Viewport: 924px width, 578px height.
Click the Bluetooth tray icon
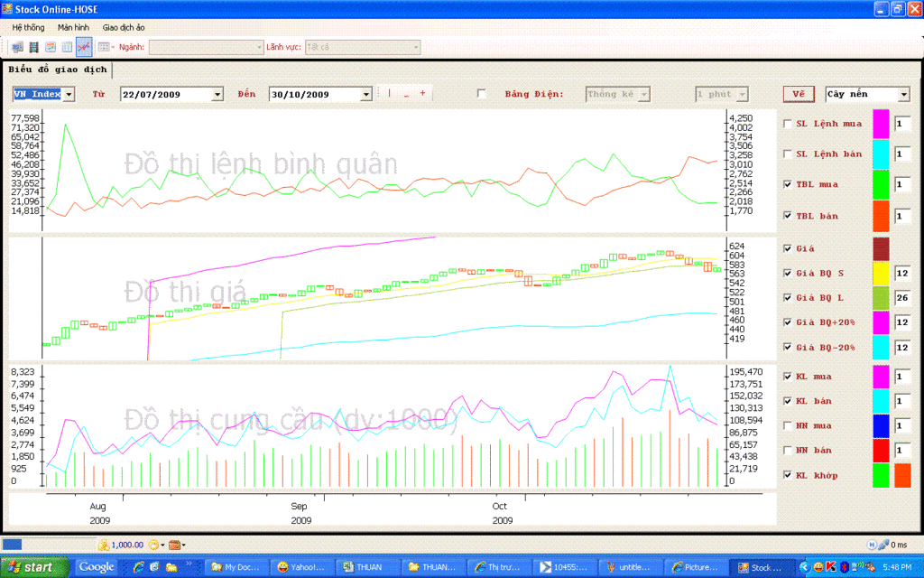pos(844,567)
